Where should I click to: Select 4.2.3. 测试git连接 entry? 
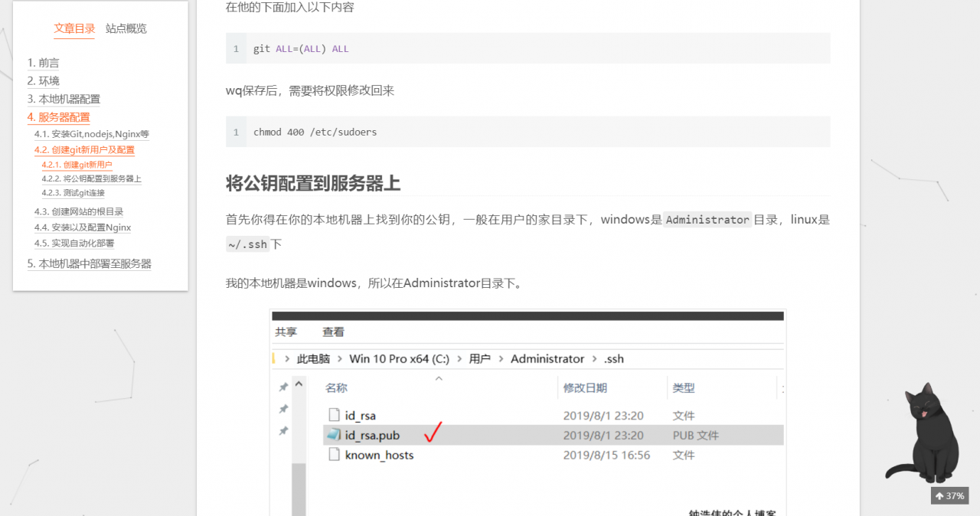click(73, 192)
